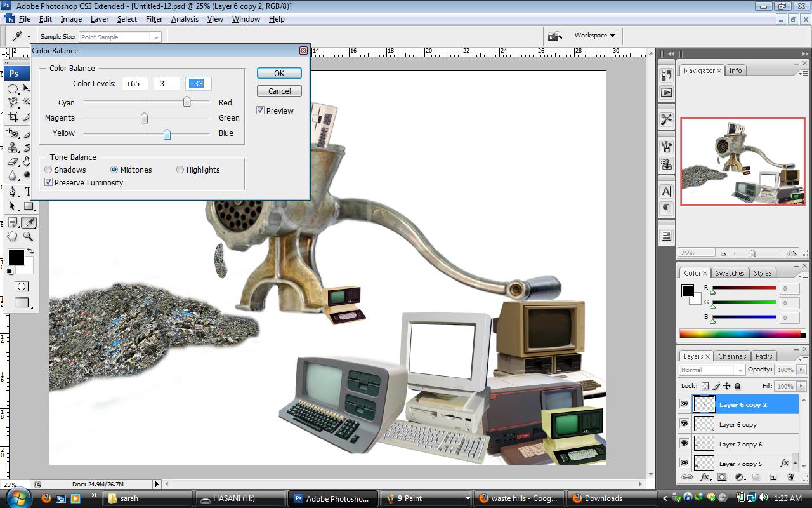Select the Zoom magnifier tool
Viewport: 812px width, 508px height.
[29, 237]
